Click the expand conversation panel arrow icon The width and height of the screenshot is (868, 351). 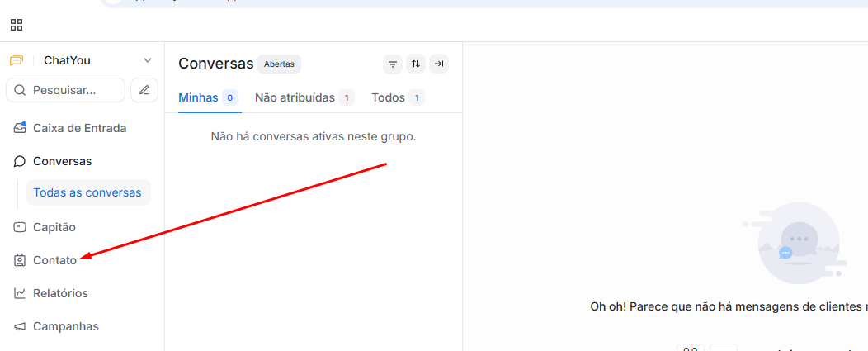439,64
